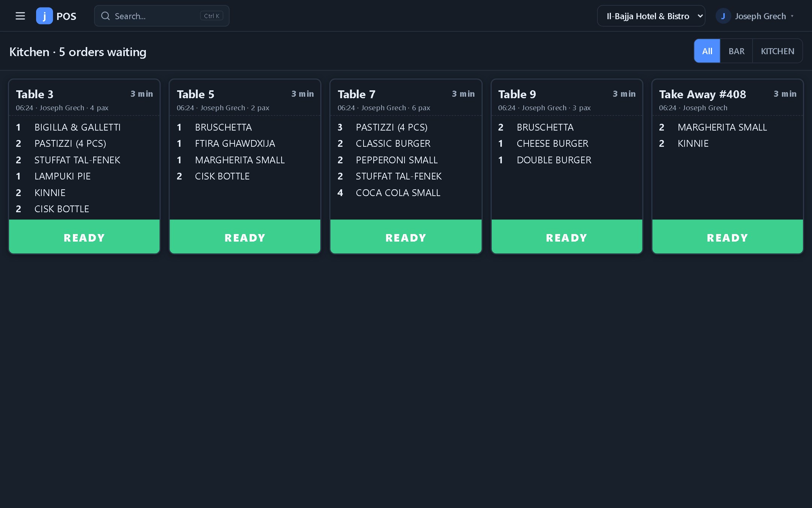
Task: Switch to the KITCHEN filter tab
Action: click(x=777, y=51)
